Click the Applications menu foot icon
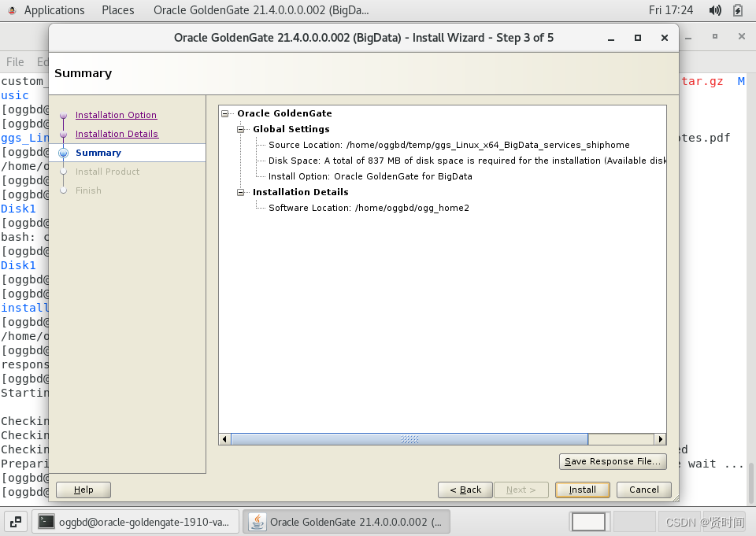756x536 pixels. coord(12,10)
